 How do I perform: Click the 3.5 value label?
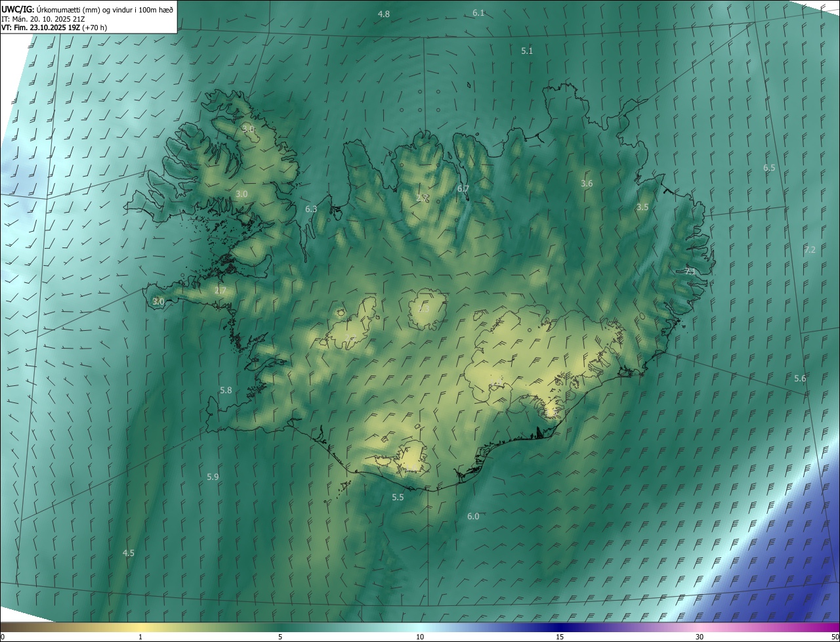[642, 207]
